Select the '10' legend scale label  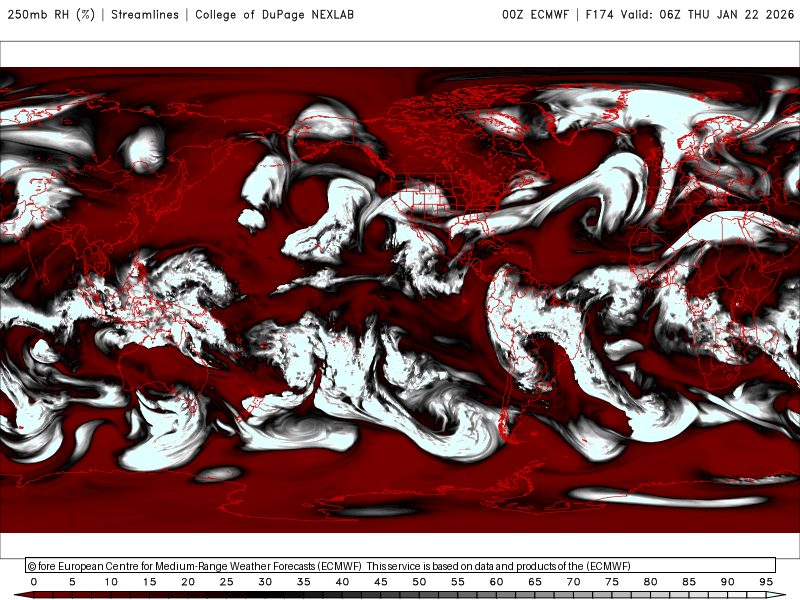111,582
